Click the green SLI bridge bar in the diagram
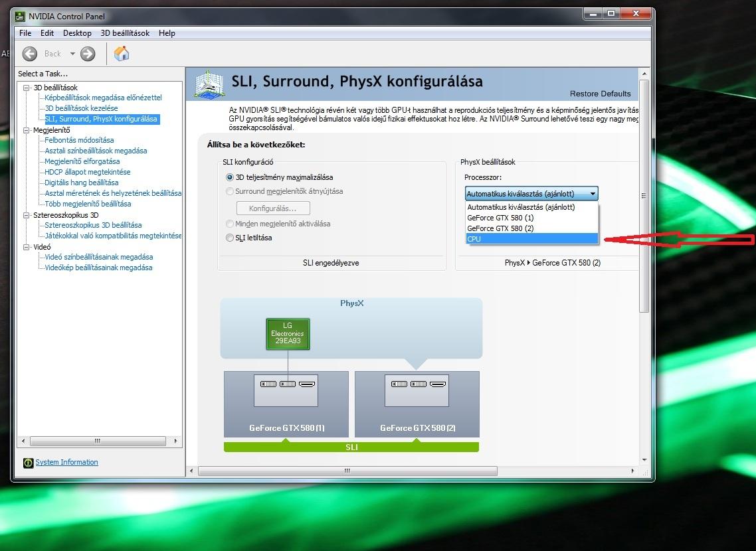 tap(351, 447)
